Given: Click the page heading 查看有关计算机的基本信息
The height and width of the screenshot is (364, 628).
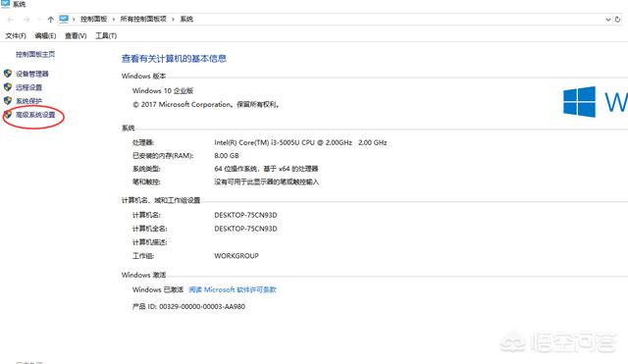Looking at the screenshot, I should tap(174, 59).
